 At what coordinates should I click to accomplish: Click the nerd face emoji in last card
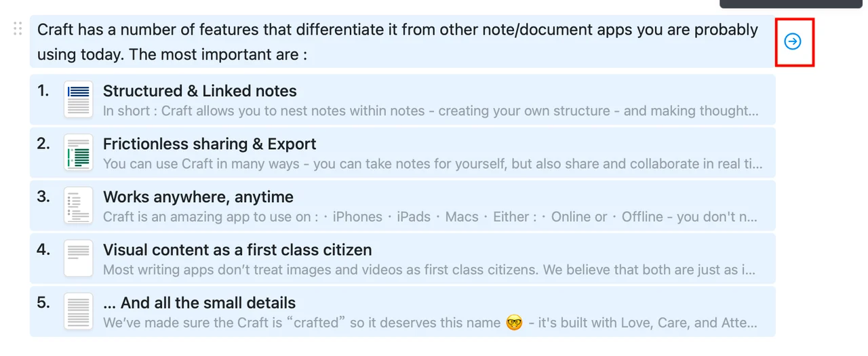[x=515, y=323]
